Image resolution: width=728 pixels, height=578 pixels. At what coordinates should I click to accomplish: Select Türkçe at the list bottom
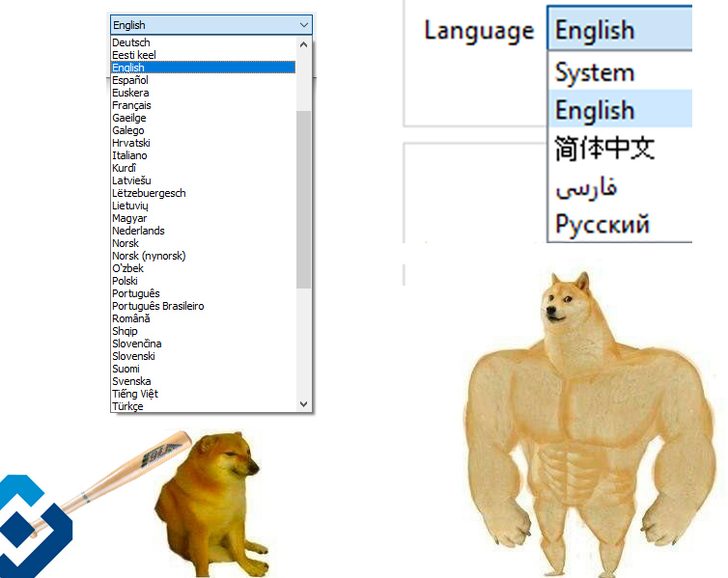(x=204, y=405)
